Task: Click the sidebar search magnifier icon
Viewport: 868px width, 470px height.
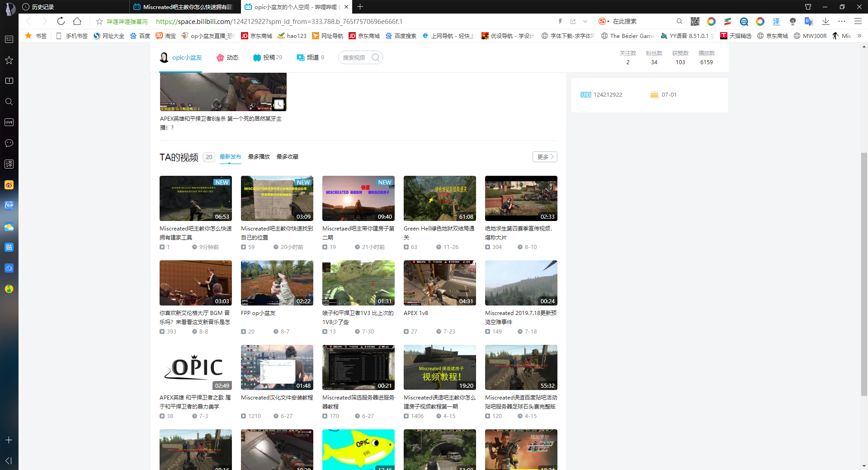Action: [x=9, y=102]
